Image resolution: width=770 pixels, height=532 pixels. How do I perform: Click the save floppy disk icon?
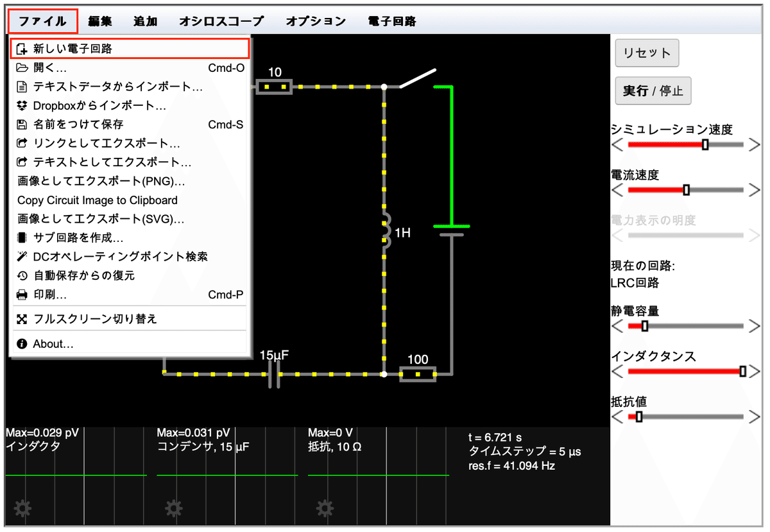22,124
